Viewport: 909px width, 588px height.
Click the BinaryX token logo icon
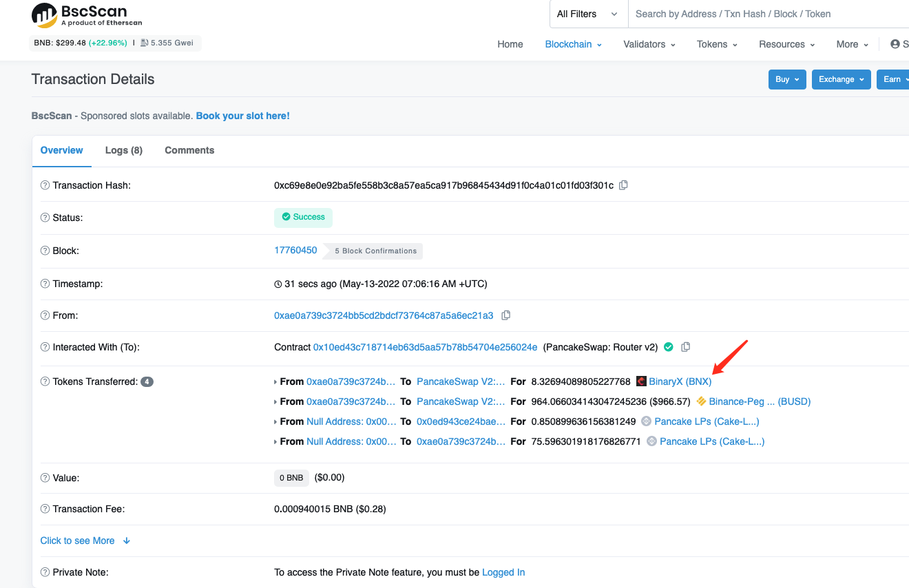pos(641,381)
